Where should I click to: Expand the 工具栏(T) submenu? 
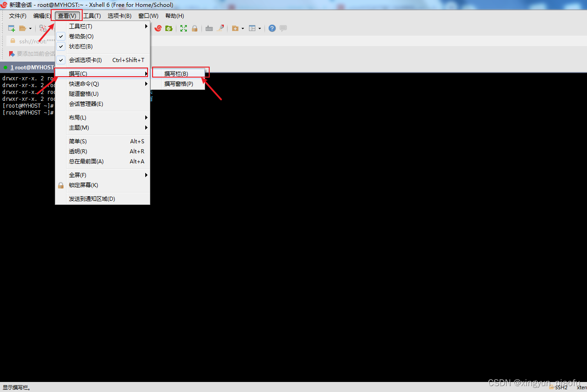coord(102,26)
